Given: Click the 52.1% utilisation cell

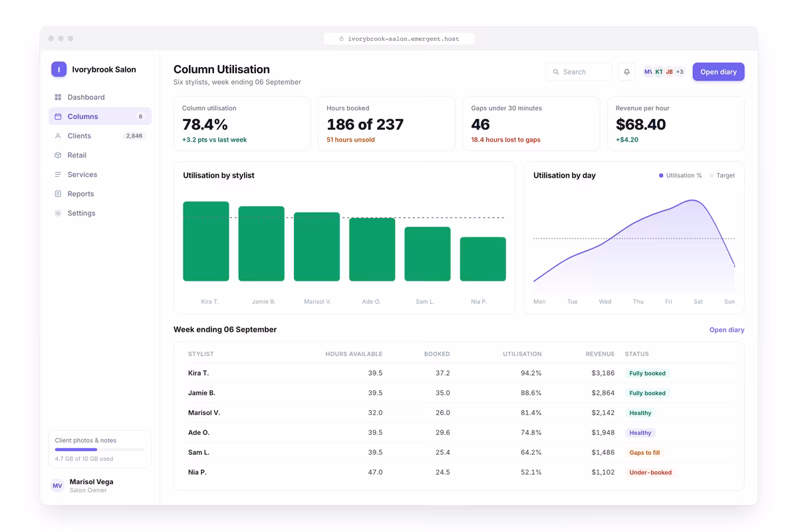Looking at the screenshot, I should tap(531, 472).
